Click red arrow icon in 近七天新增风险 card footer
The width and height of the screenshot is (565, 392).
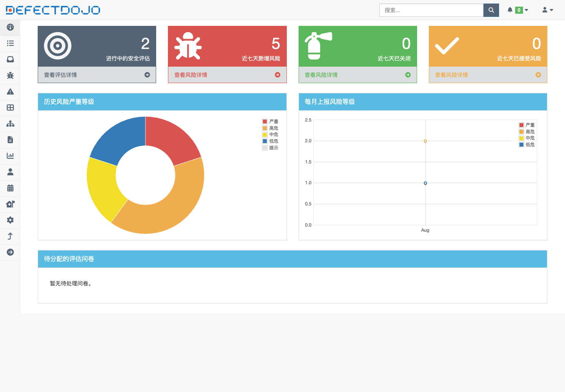pos(277,75)
